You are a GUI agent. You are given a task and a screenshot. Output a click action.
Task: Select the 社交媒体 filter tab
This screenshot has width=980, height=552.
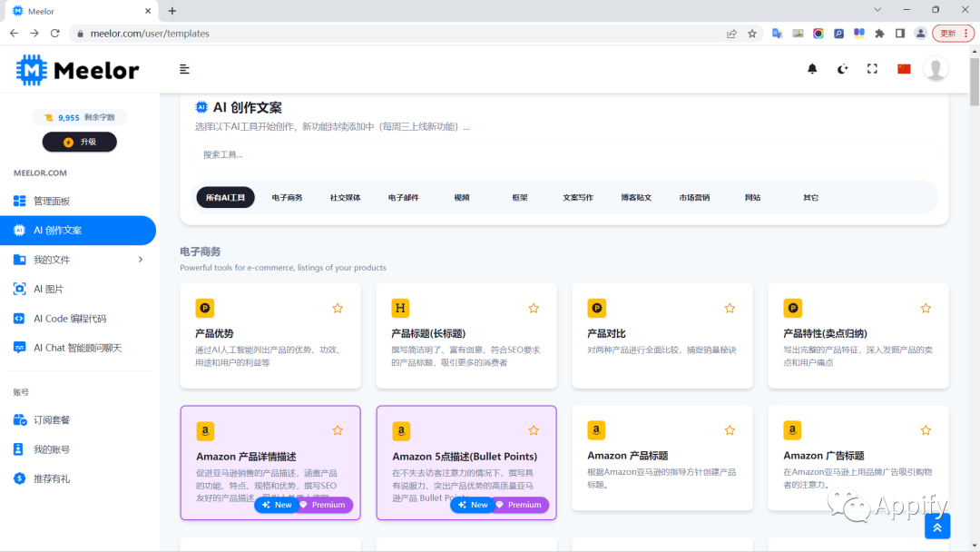345,198
